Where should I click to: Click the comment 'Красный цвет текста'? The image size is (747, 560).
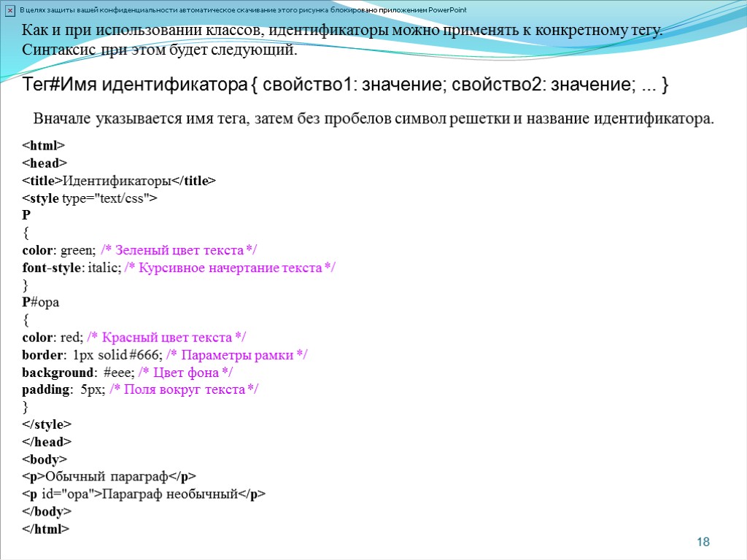(167, 337)
